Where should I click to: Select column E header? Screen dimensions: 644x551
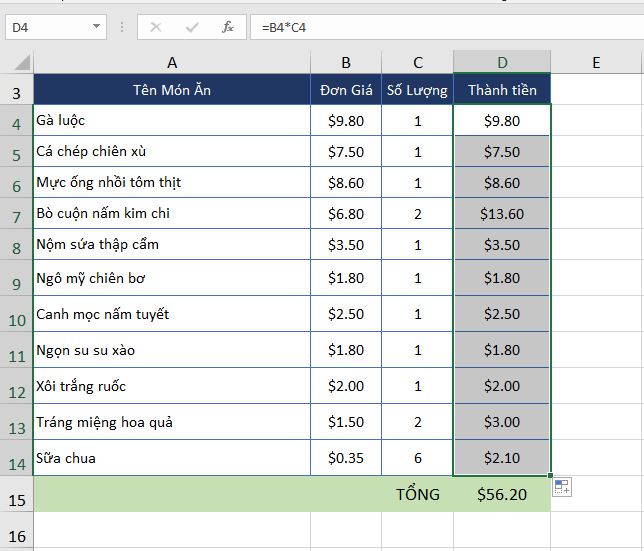(x=596, y=62)
